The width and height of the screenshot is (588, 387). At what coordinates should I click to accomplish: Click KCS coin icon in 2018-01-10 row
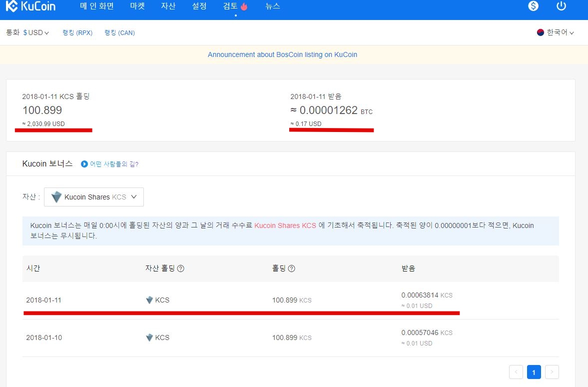tap(149, 337)
